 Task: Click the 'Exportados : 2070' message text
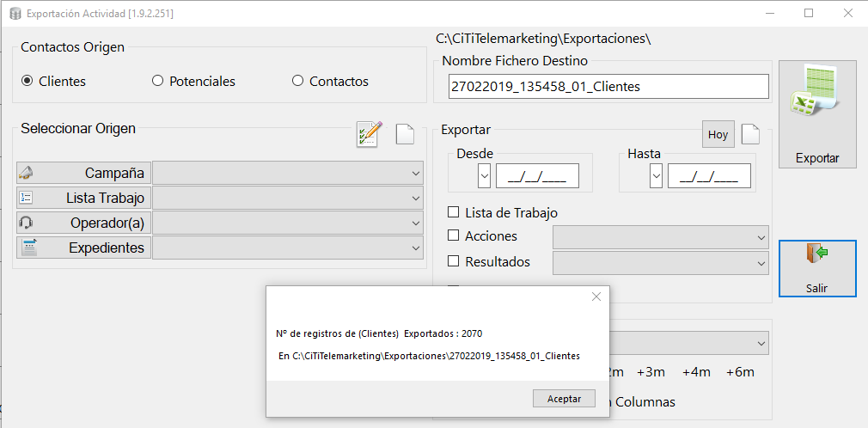[443, 333]
